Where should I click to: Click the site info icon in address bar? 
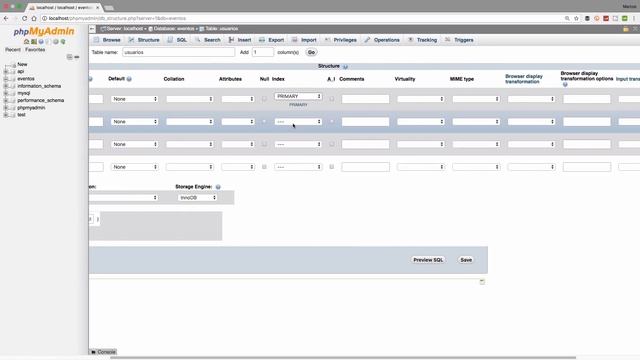pos(44,18)
